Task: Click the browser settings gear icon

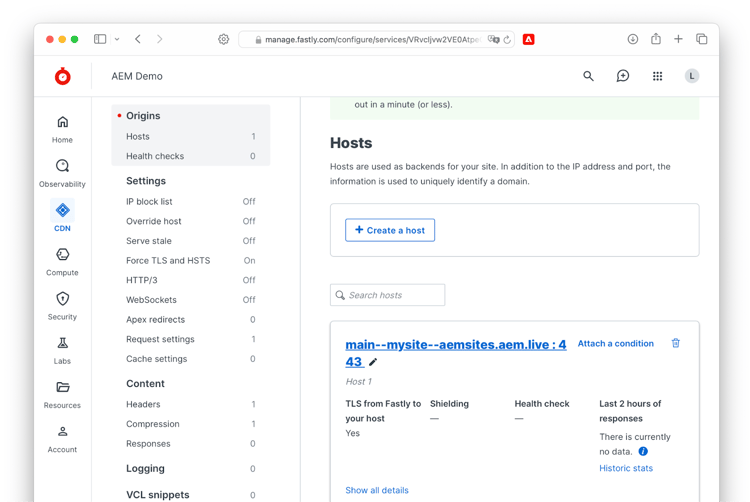Action: (x=223, y=39)
